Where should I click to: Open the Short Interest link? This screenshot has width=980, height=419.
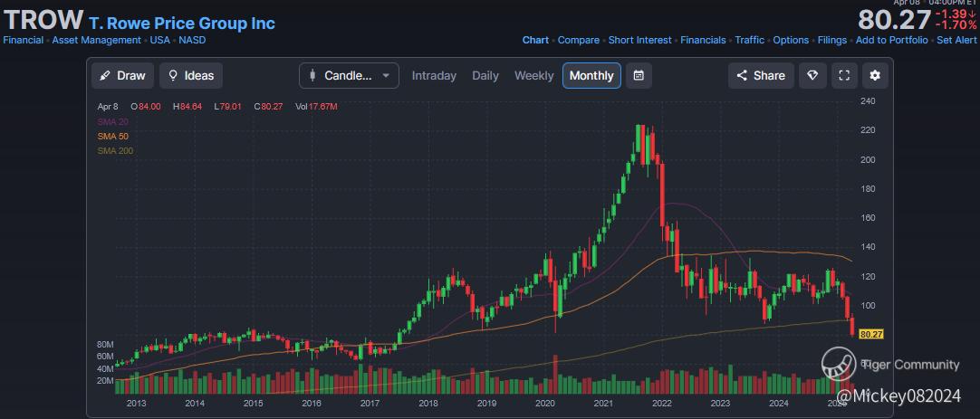click(x=639, y=40)
